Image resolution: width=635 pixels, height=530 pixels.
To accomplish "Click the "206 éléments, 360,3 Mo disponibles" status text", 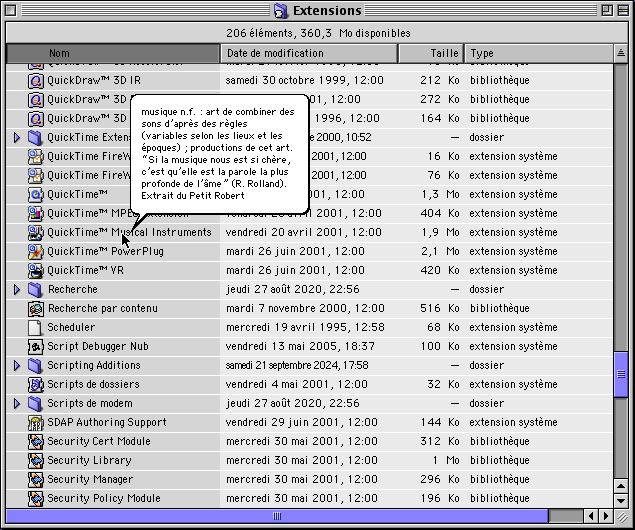I will click(318, 33).
